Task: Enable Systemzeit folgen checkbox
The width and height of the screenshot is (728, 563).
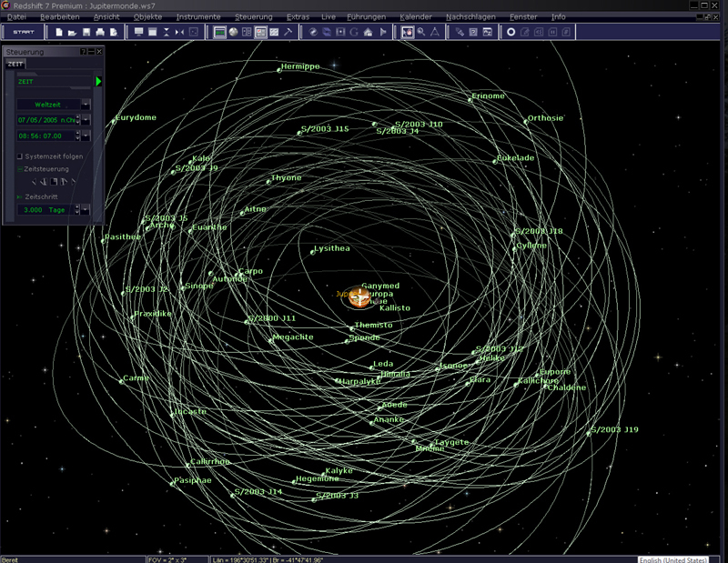Action: (20, 156)
